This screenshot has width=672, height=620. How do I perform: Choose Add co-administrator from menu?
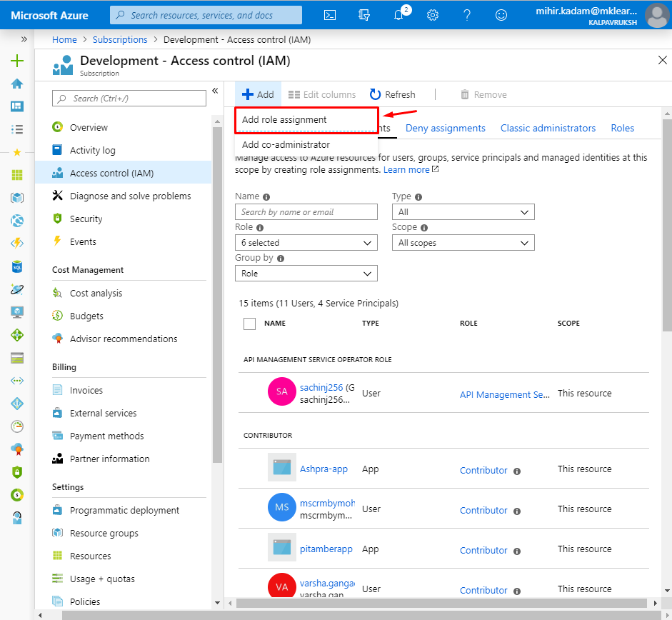tap(306, 145)
